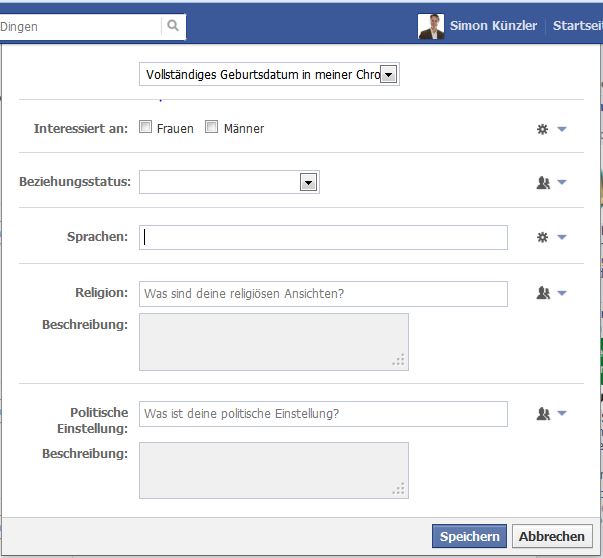Open friends privacy icon for Politische Einstellung
Image resolution: width=603 pixels, height=558 pixels.
(551, 413)
